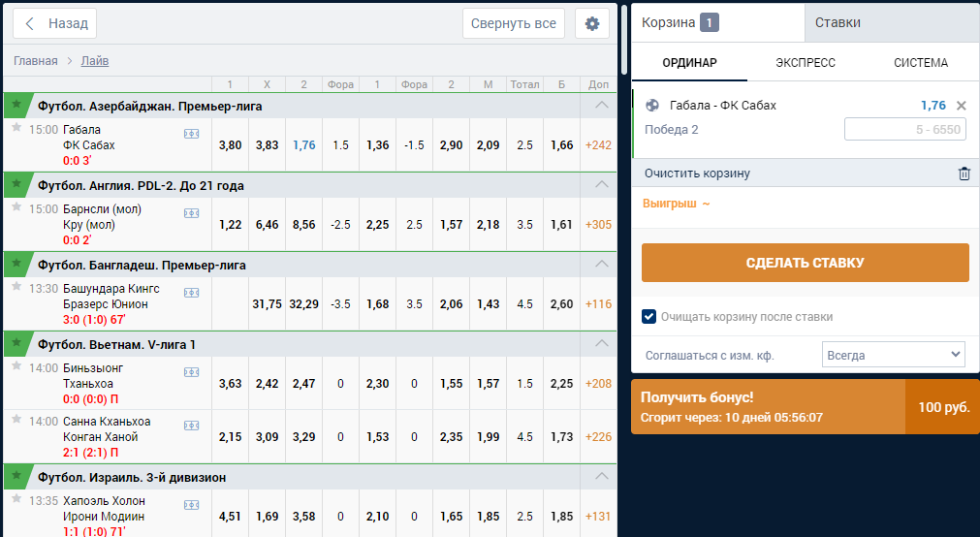
Task: Open field view icon for Башундара Кингс match
Action: [191, 293]
